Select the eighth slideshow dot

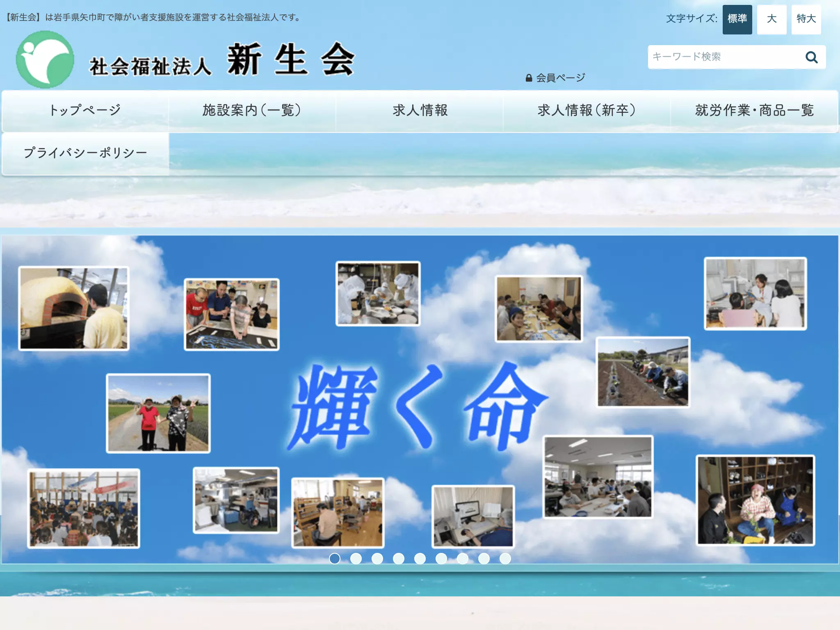coord(484,559)
